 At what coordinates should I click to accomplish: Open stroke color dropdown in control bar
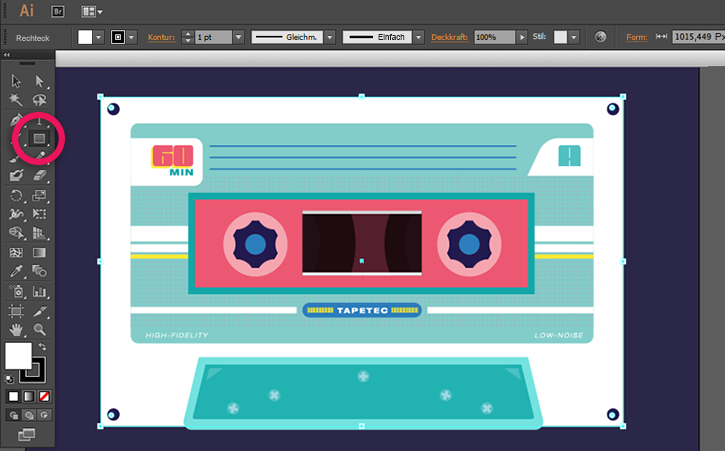(x=132, y=37)
